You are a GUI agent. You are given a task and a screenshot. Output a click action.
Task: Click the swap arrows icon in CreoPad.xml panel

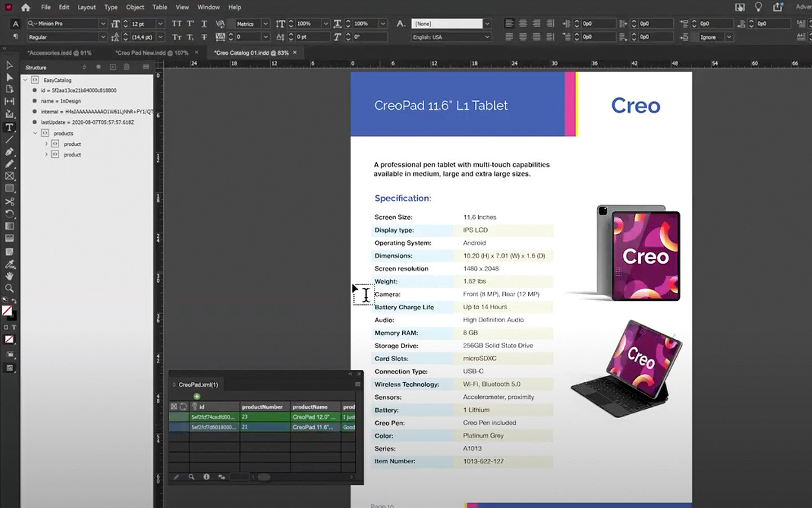click(222, 477)
